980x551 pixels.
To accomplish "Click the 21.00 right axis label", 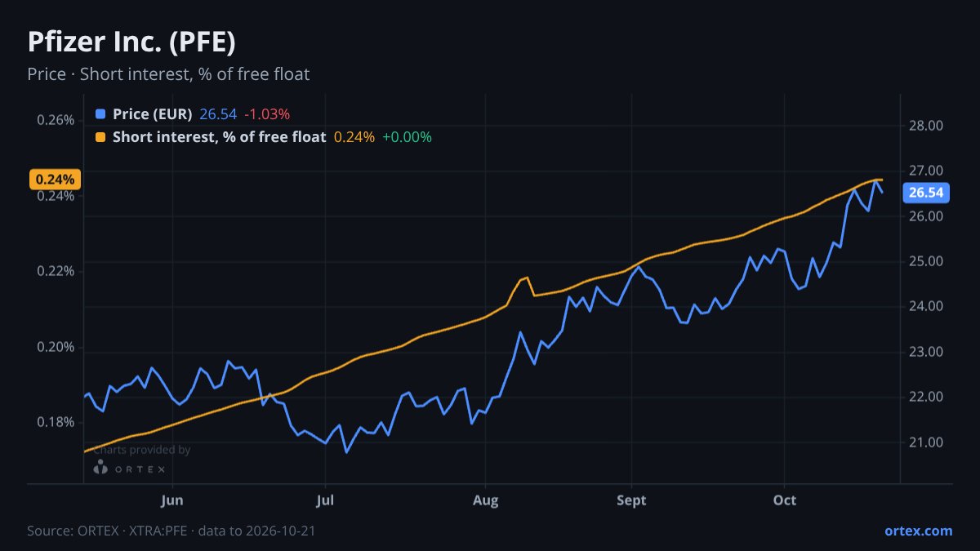I will [x=926, y=442].
